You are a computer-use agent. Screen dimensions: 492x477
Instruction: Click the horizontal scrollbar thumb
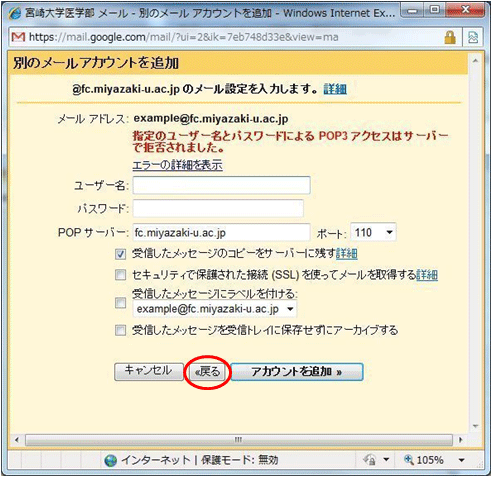click(x=239, y=440)
